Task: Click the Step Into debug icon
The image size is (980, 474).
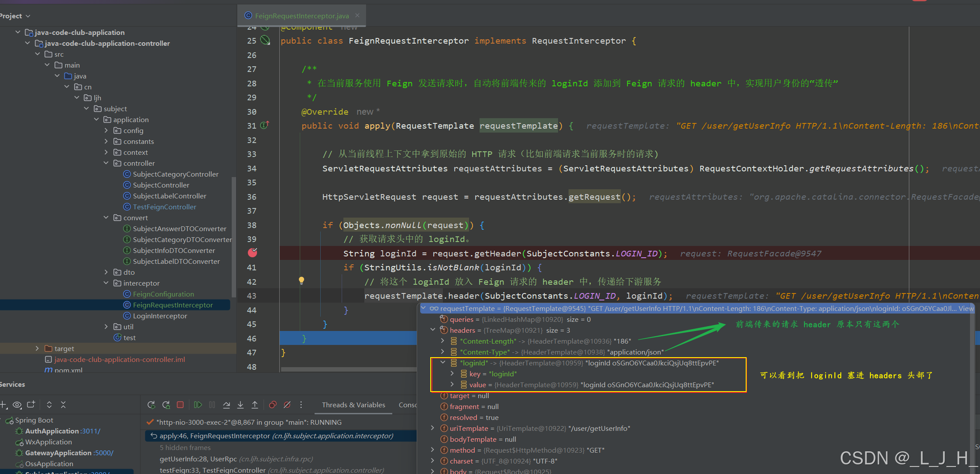Action: (240, 405)
